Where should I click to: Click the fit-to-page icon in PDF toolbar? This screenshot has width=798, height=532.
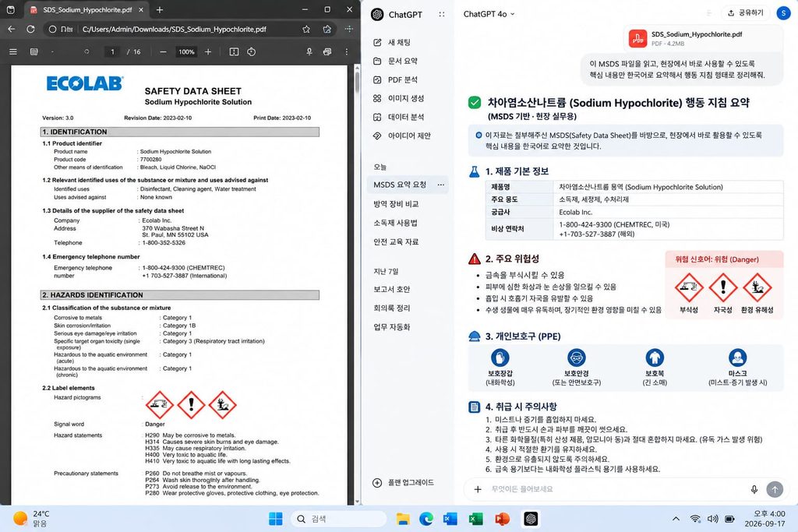tap(234, 52)
